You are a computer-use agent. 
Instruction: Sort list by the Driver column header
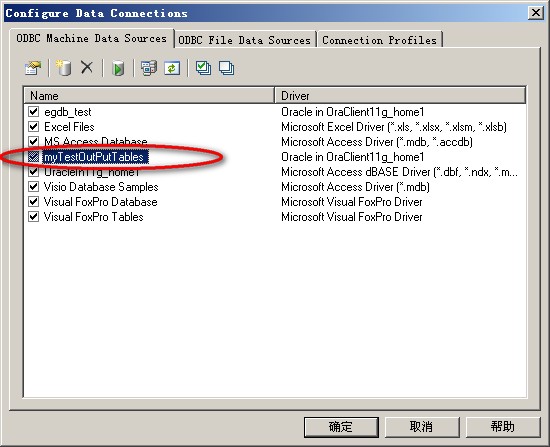400,95
